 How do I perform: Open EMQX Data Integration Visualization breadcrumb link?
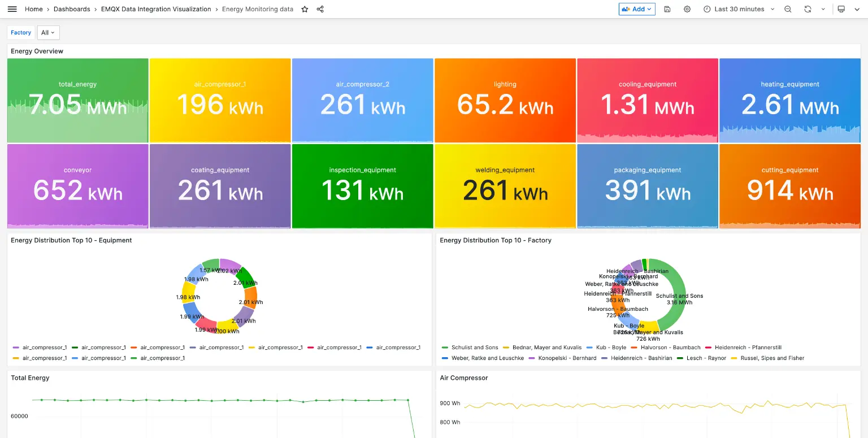[156, 9]
